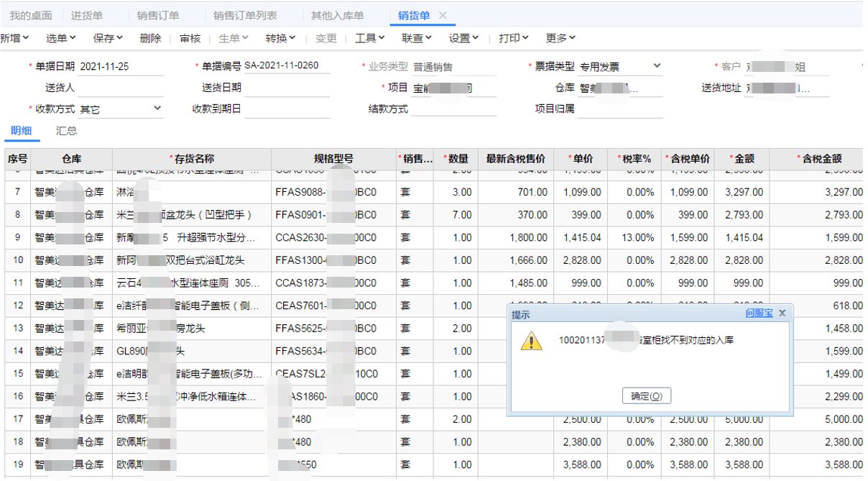Select row number 10 in the 序号 column
Screen dimensions: 868x481
(x=18, y=260)
